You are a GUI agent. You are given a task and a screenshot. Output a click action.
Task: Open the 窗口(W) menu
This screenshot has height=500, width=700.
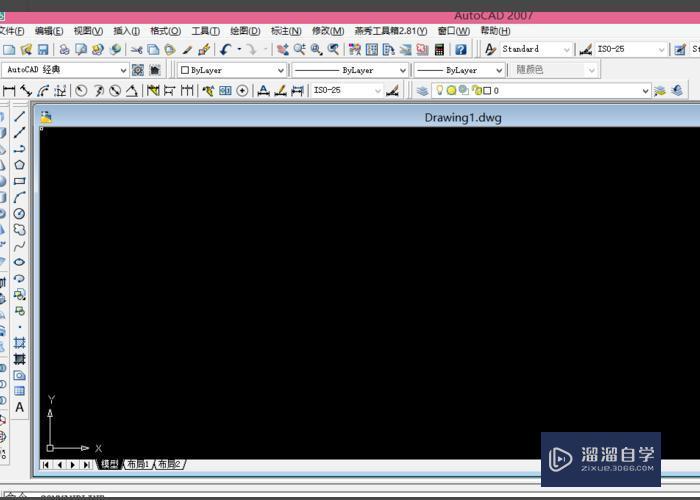click(x=454, y=31)
